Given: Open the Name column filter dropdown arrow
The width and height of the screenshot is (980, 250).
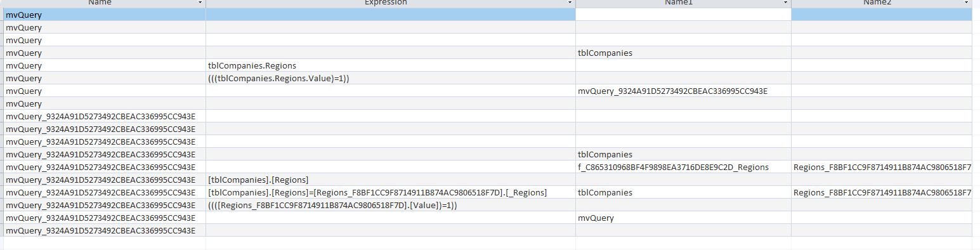Looking at the screenshot, I should point(200,3).
